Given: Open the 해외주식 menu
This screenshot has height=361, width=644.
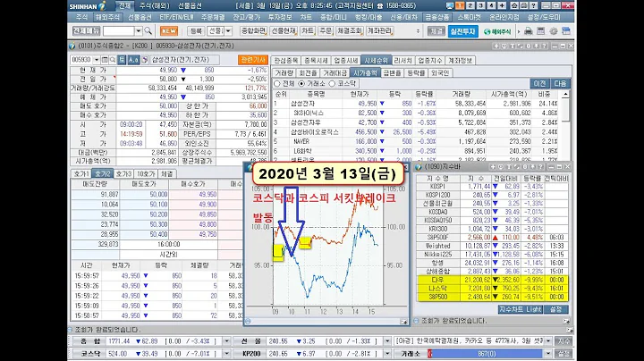Looking at the screenshot, I should (107, 17).
